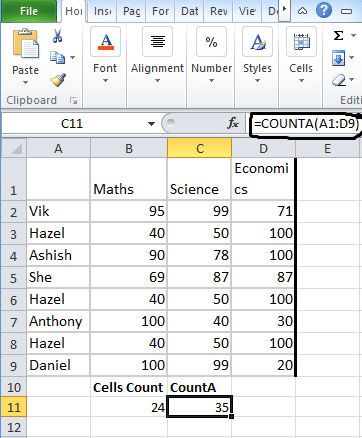Open the Name Box dropdown

[151, 124]
